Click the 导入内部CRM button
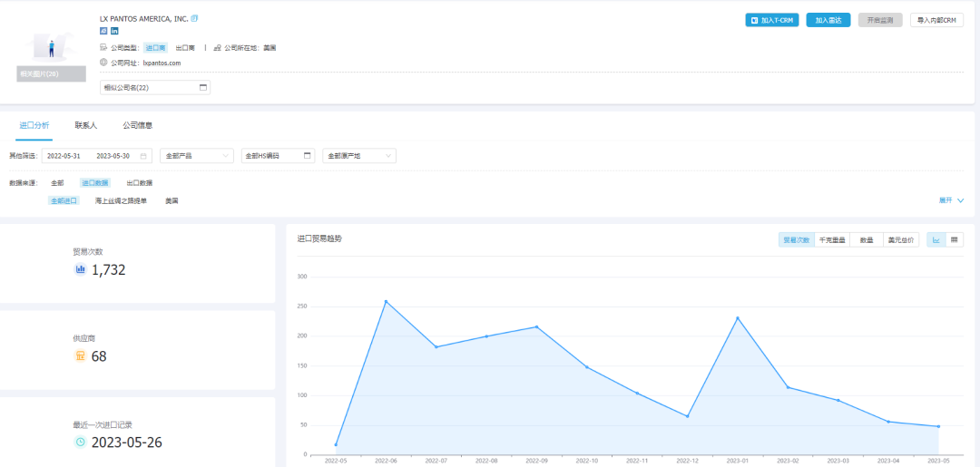 tap(936, 20)
